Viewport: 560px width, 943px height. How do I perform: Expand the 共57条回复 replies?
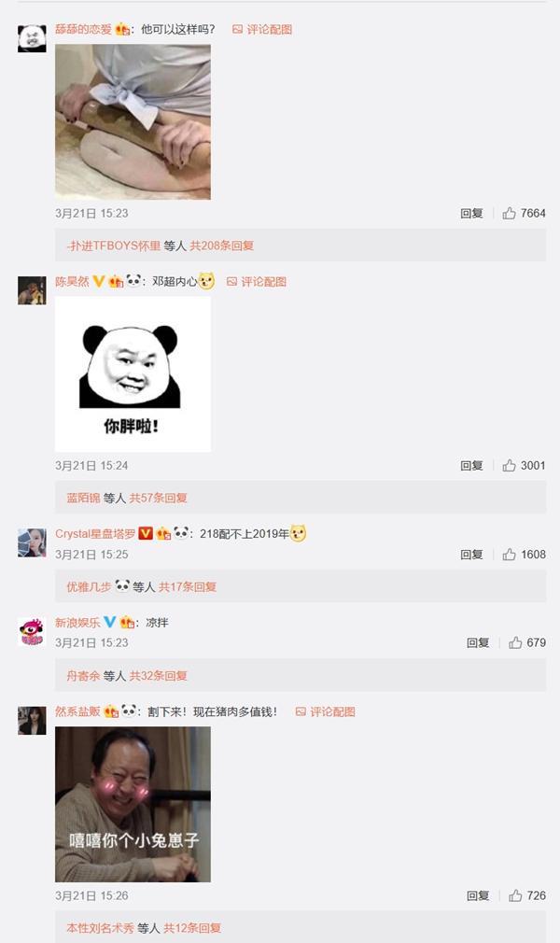158,498
